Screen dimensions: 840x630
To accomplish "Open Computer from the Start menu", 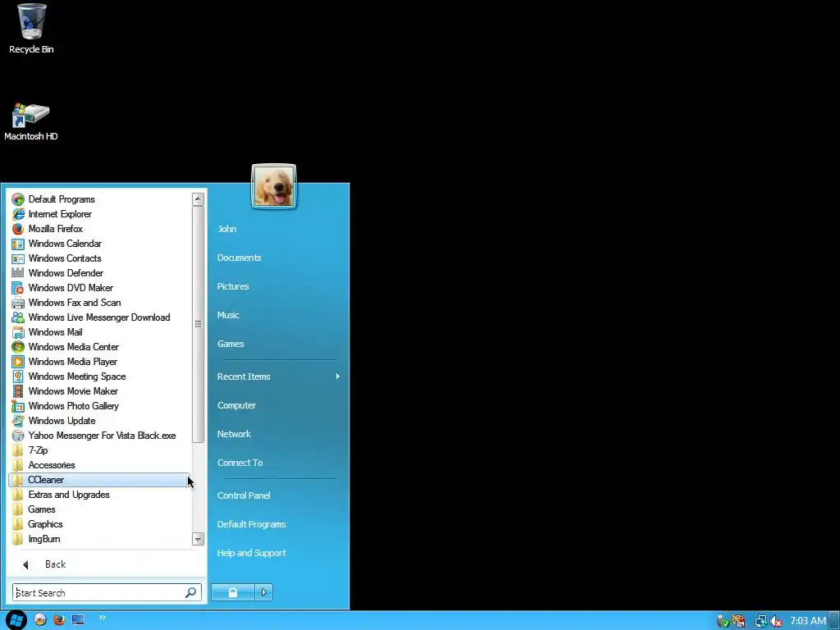I will coord(236,405).
